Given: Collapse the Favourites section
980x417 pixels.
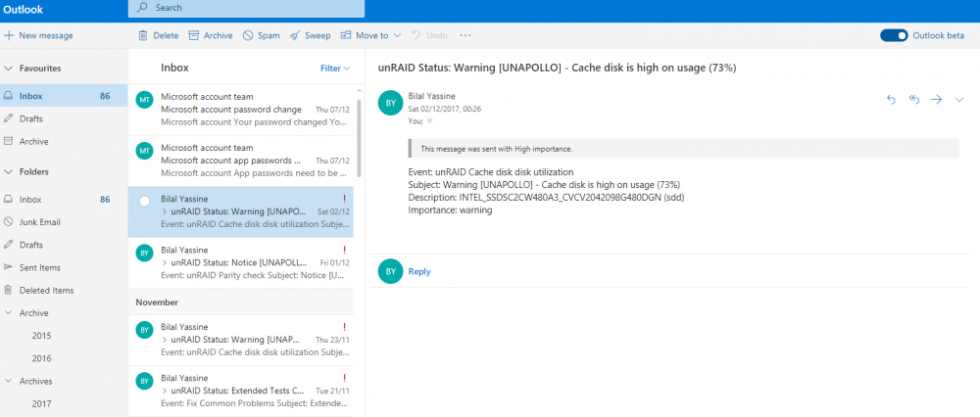Looking at the screenshot, I should point(8,69).
